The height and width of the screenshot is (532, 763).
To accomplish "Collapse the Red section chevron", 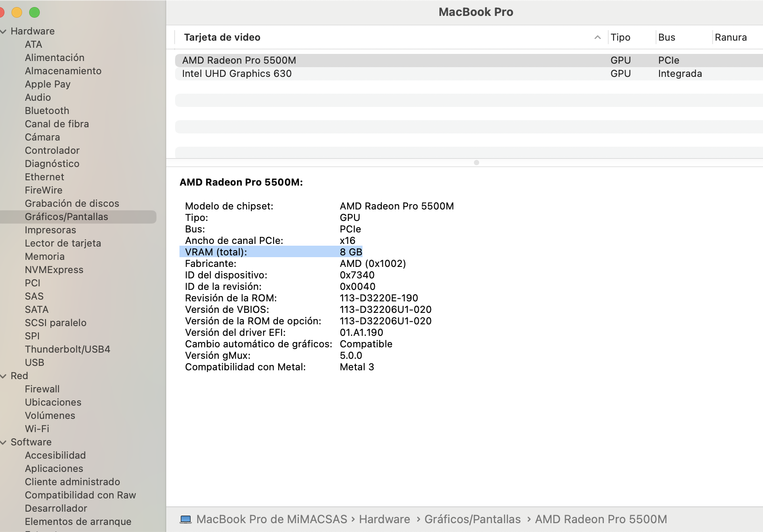I will click(x=4, y=376).
